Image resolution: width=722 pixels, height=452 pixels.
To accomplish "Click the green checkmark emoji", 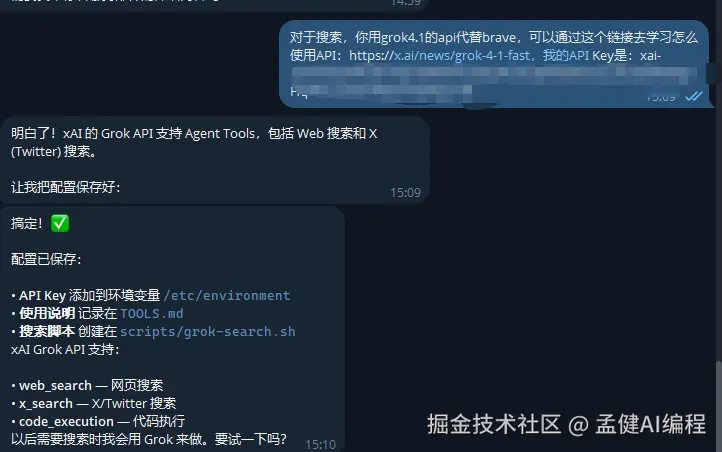I will (60, 223).
